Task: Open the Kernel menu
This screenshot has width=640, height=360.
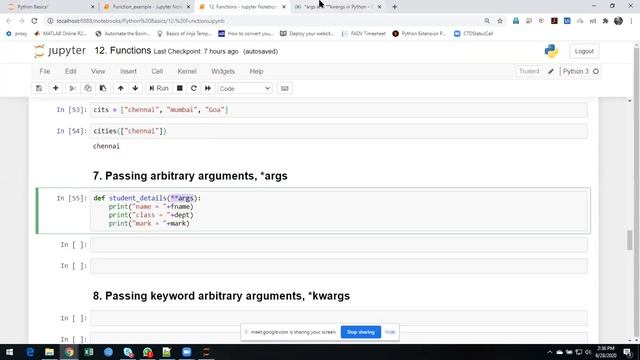Action: (187, 71)
